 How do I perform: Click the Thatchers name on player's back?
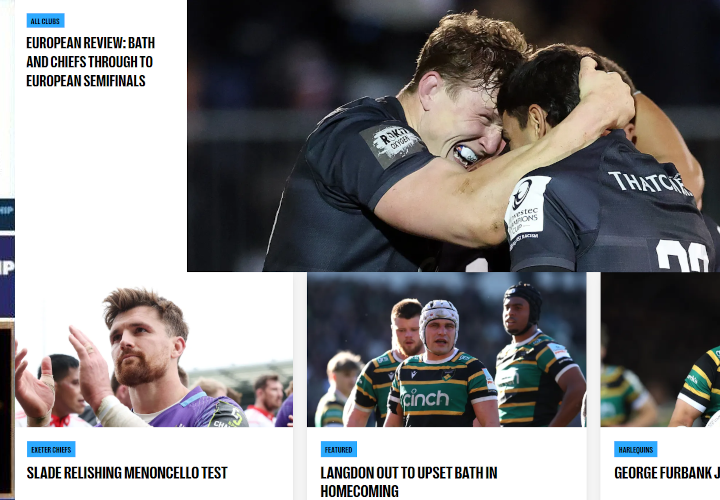click(x=650, y=182)
